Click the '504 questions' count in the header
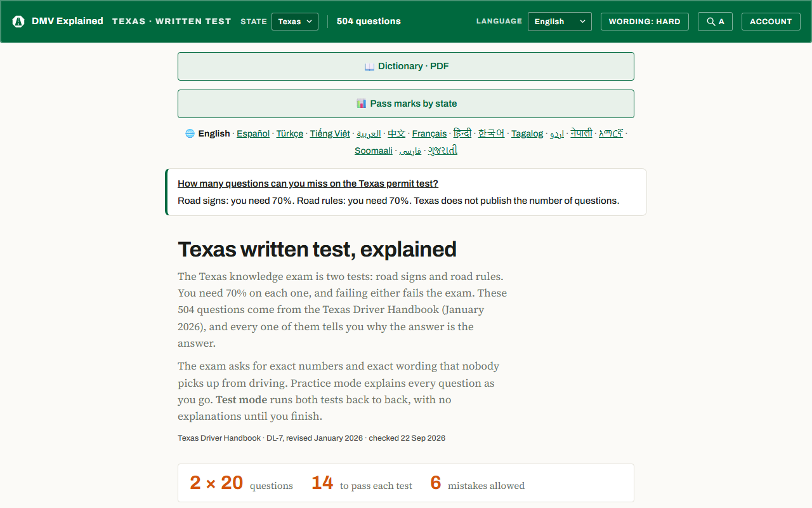812x508 pixels. 369,21
